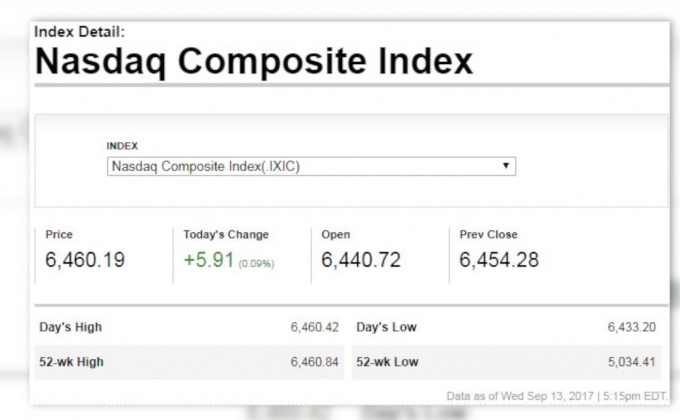Click the Prev Close label

point(489,235)
